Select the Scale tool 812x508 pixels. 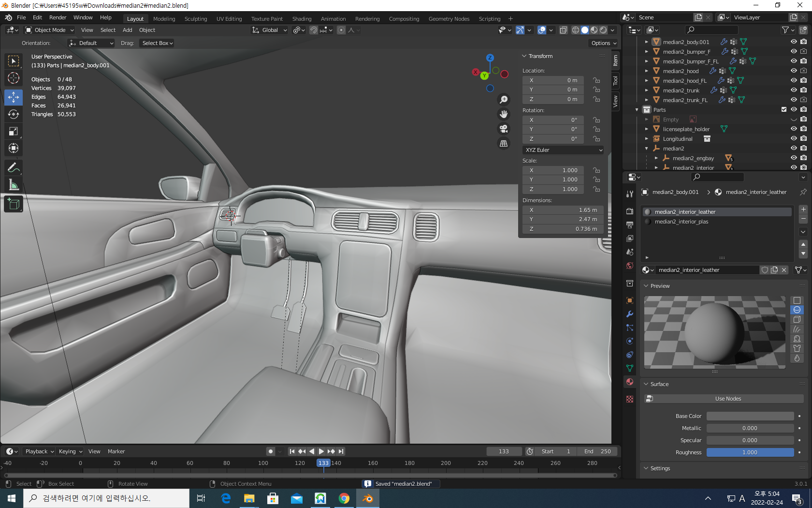[x=14, y=132]
